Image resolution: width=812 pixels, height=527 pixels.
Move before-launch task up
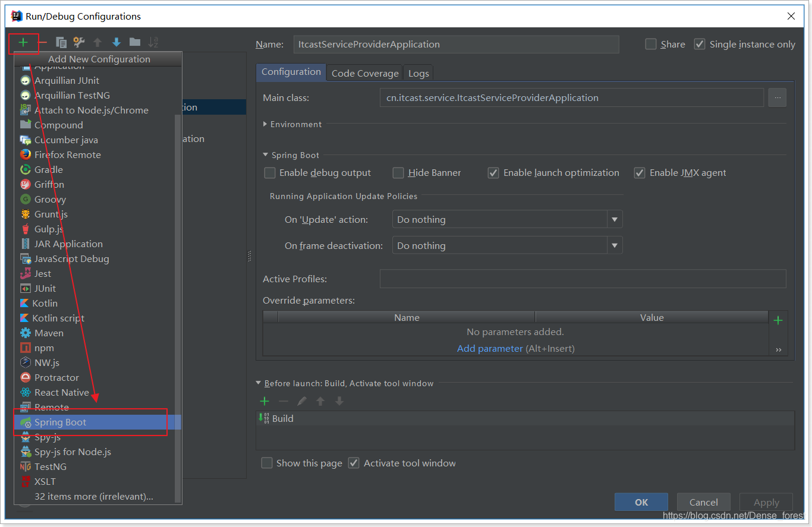coord(320,401)
